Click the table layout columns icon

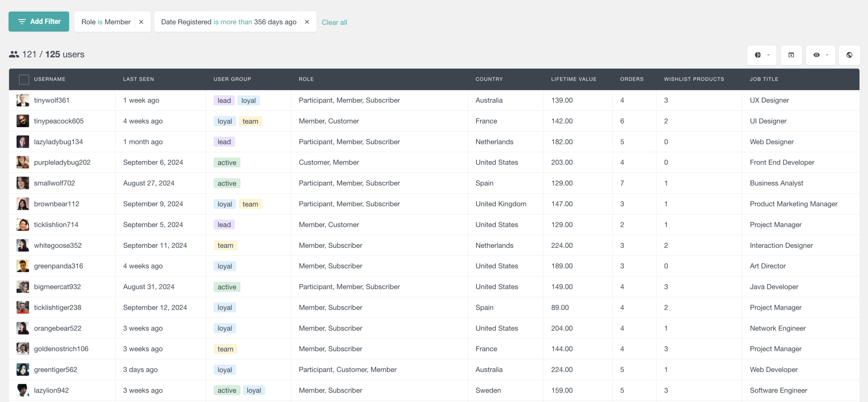pyautogui.click(x=791, y=55)
